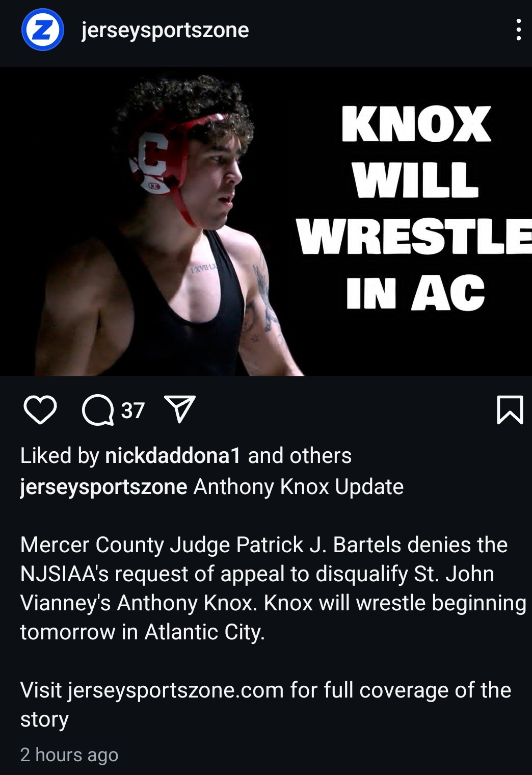Open the nickdaddona1 profile from likes
Image resolution: width=532 pixels, height=775 pixels.
(x=173, y=456)
